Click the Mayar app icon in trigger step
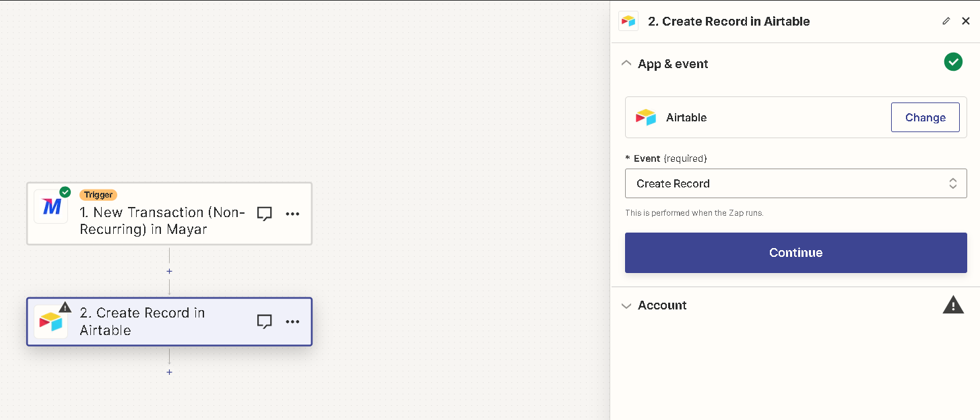Screen dimensions: 980x420 click(x=51, y=206)
